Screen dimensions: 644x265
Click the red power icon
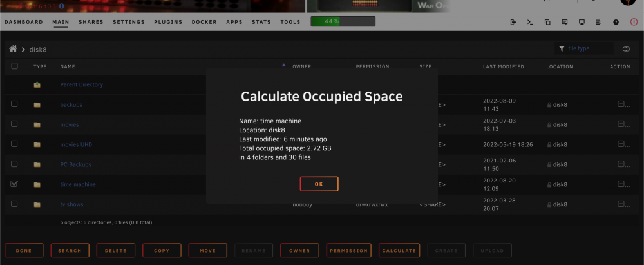pyautogui.click(x=634, y=22)
